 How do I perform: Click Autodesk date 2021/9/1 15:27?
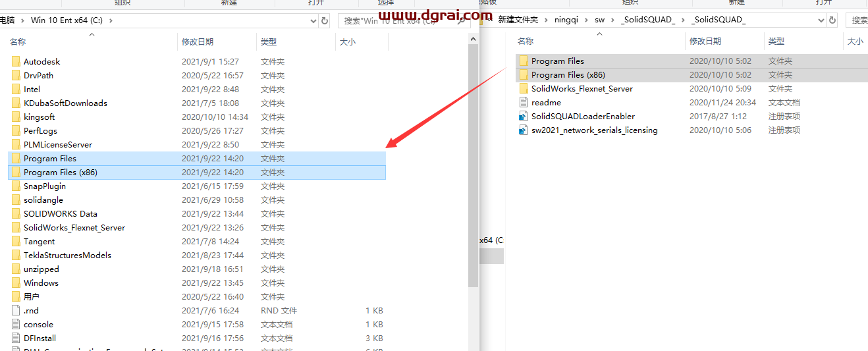coord(210,62)
